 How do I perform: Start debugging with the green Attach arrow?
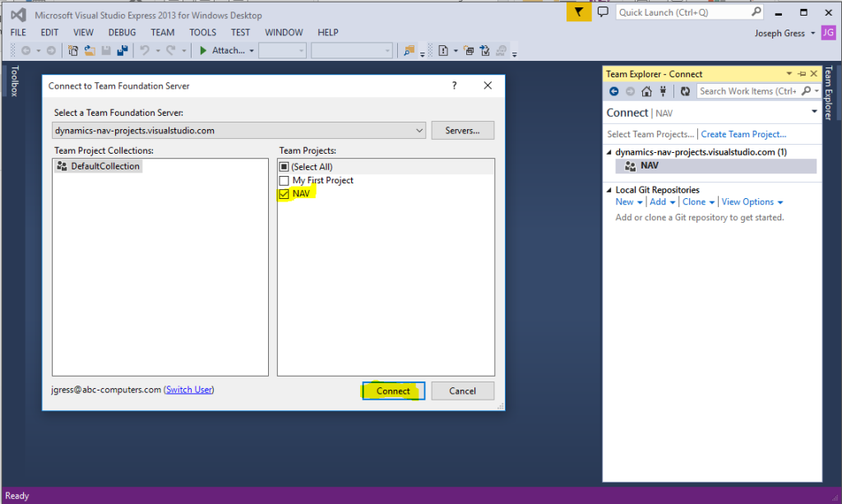click(x=204, y=50)
